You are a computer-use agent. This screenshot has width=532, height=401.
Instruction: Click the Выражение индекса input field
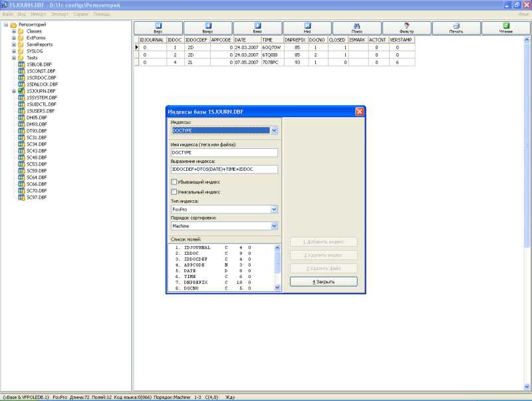223,170
